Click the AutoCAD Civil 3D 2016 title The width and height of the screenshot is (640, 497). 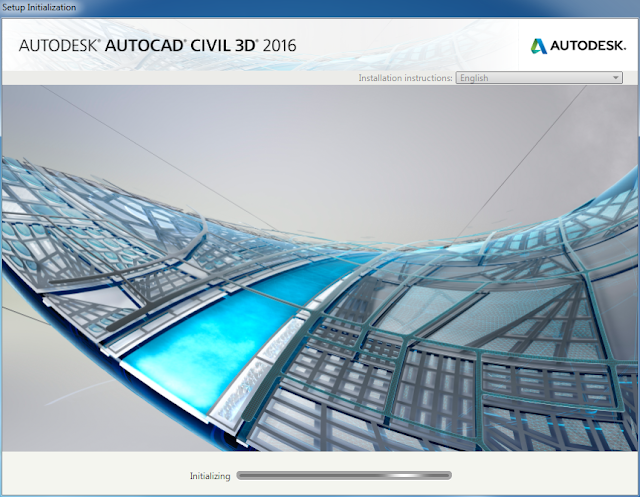[158, 45]
